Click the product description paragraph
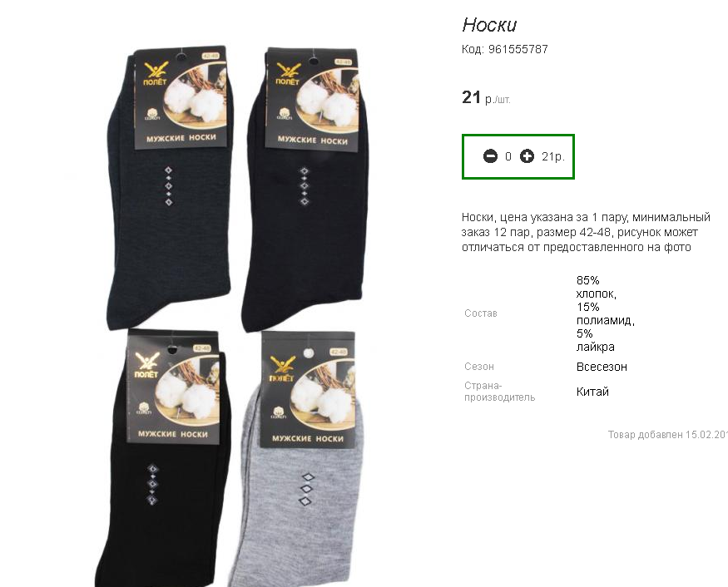The width and height of the screenshot is (728, 587). (586, 232)
